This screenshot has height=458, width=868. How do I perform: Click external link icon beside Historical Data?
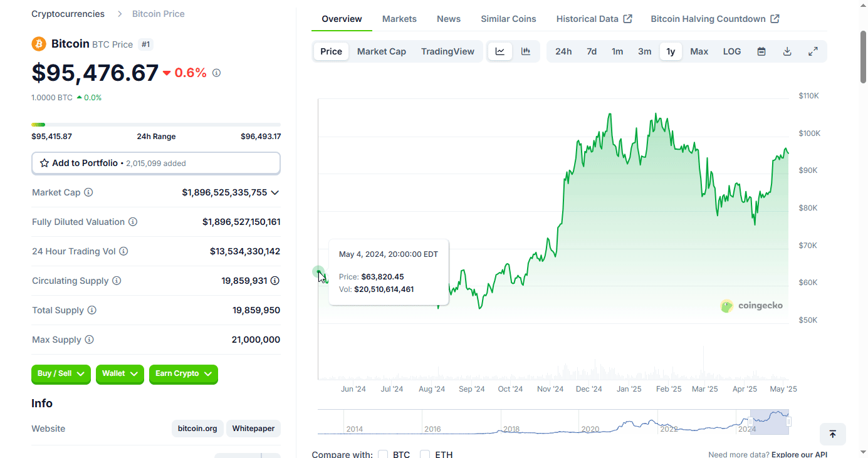[x=628, y=19]
